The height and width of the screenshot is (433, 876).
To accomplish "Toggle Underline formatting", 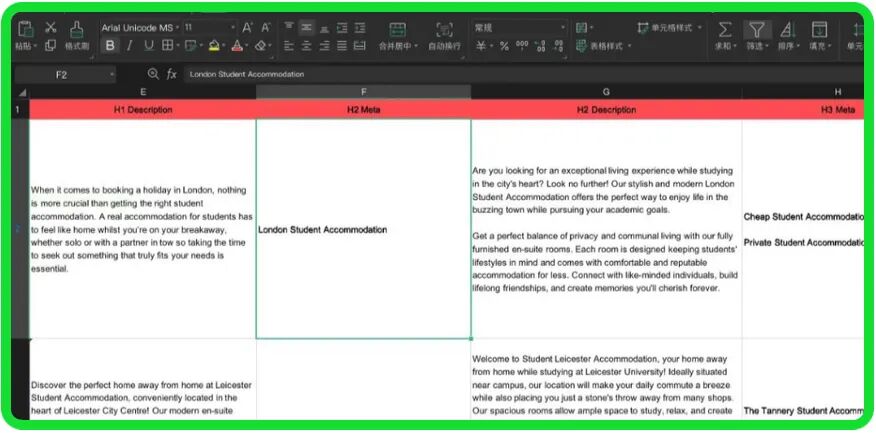I will (x=149, y=46).
